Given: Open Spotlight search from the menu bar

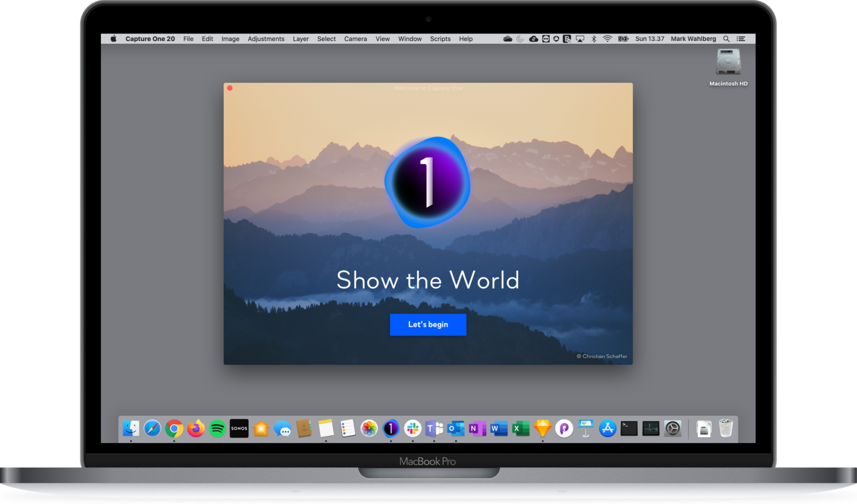Looking at the screenshot, I should click(x=726, y=38).
